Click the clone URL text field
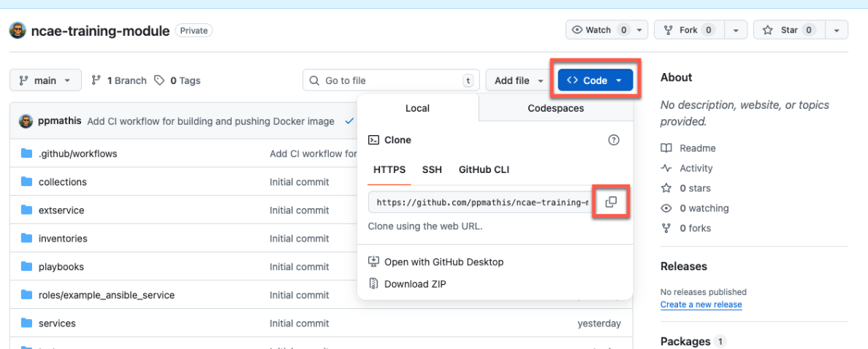The image size is (868, 349). [x=481, y=202]
